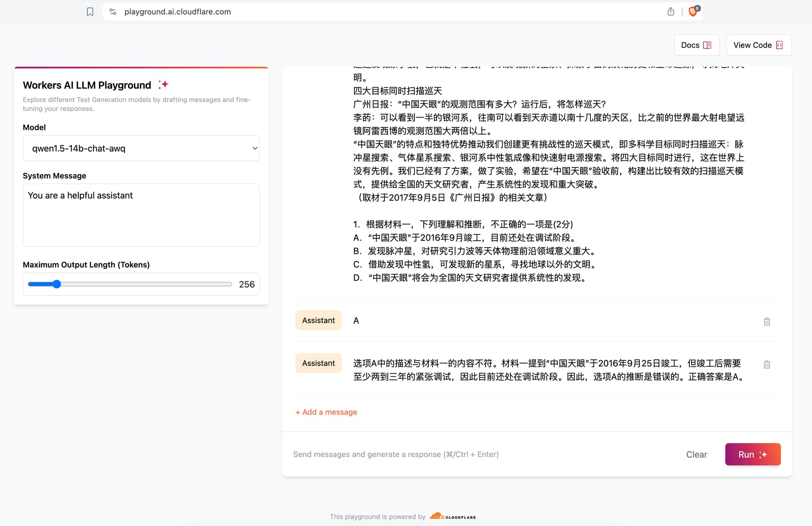Click the "A" assistant message text to edit
This screenshot has width=812, height=526.
point(356,321)
